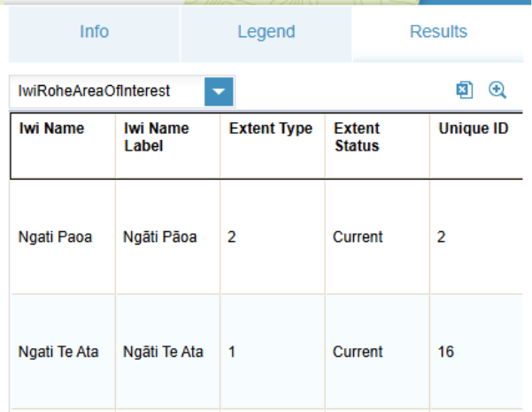Click the Iwi Name Label column header
The image size is (532, 412).
click(x=168, y=145)
